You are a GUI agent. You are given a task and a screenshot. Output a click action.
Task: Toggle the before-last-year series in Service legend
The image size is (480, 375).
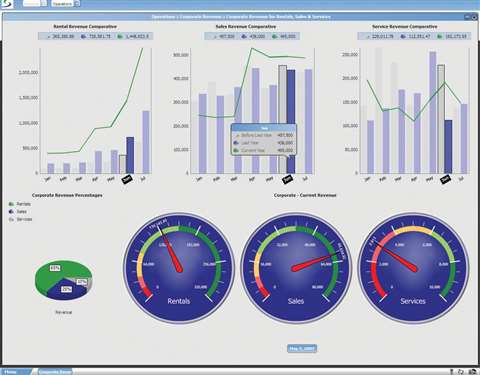[379, 36]
